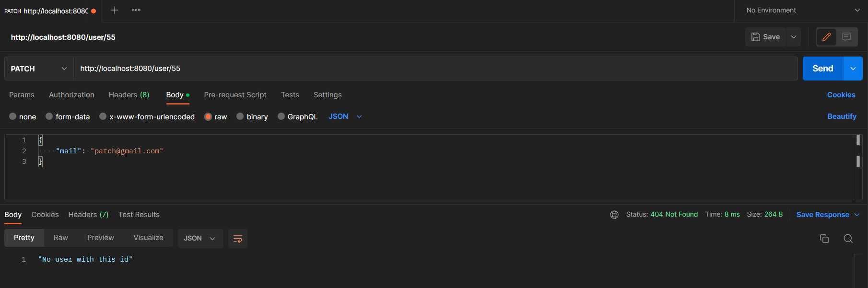This screenshot has width=868, height=288.
Task: Open the PATCH method dropdown
Action: point(38,69)
